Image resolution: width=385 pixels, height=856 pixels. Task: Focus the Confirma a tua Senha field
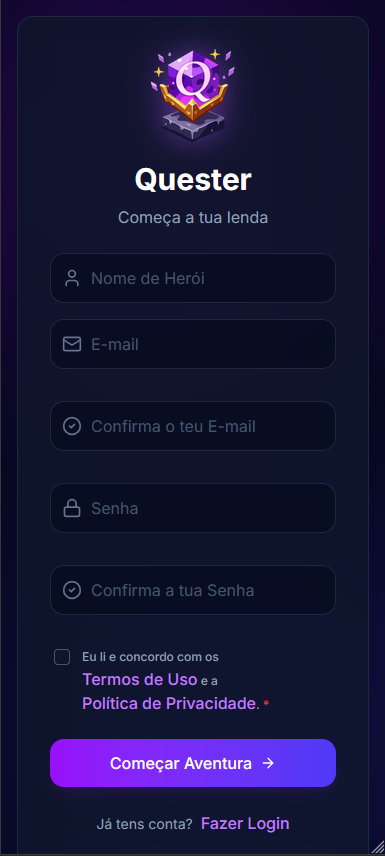(193, 590)
